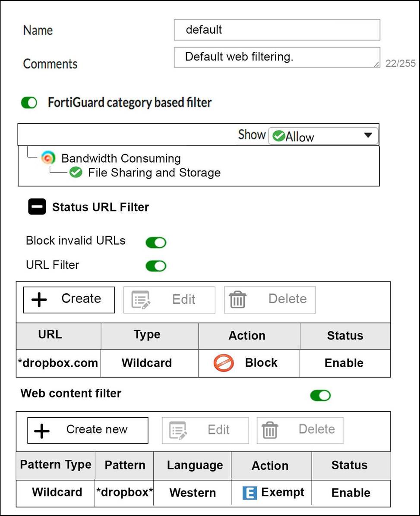Click Edit in the web content filter toolbar
Image resolution: width=420 pixels, height=516 pixels.
[x=205, y=430]
